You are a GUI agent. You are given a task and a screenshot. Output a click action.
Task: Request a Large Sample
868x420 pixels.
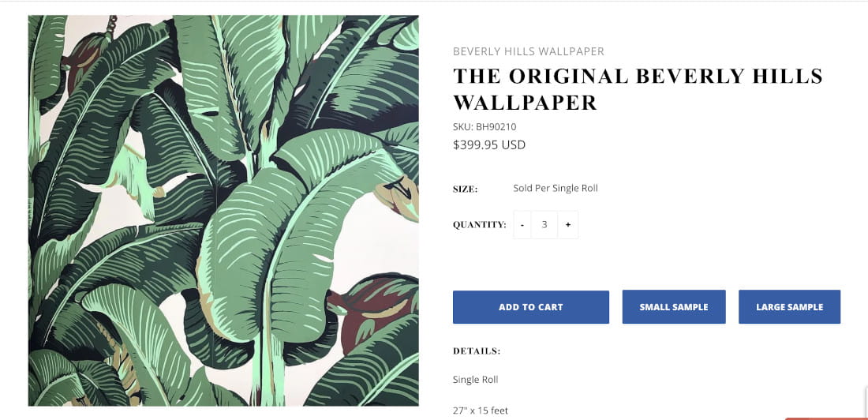click(x=789, y=307)
